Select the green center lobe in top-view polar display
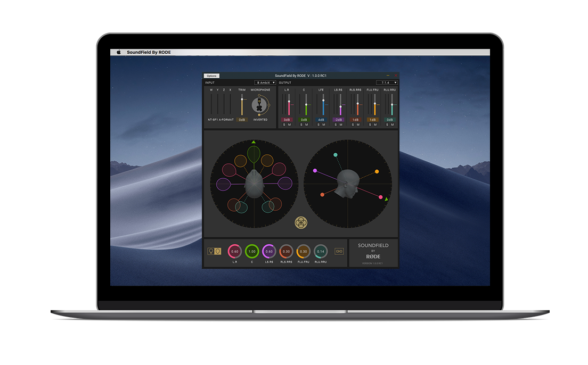The width and height of the screenshot is (588, 365). coord(254,154)
